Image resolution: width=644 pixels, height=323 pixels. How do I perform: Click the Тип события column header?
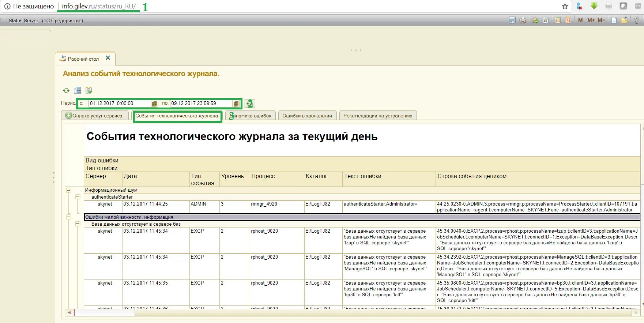pyautogui.click(x=204, y=179)
